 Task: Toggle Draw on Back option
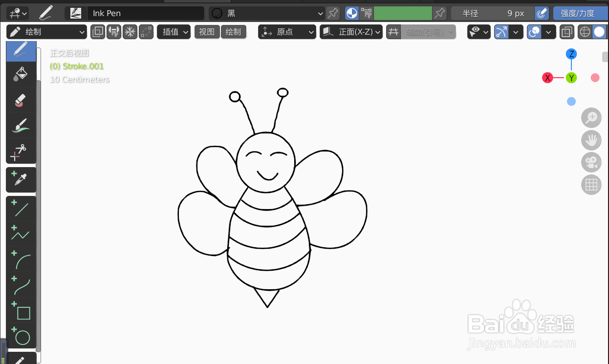tap(98, 32)
